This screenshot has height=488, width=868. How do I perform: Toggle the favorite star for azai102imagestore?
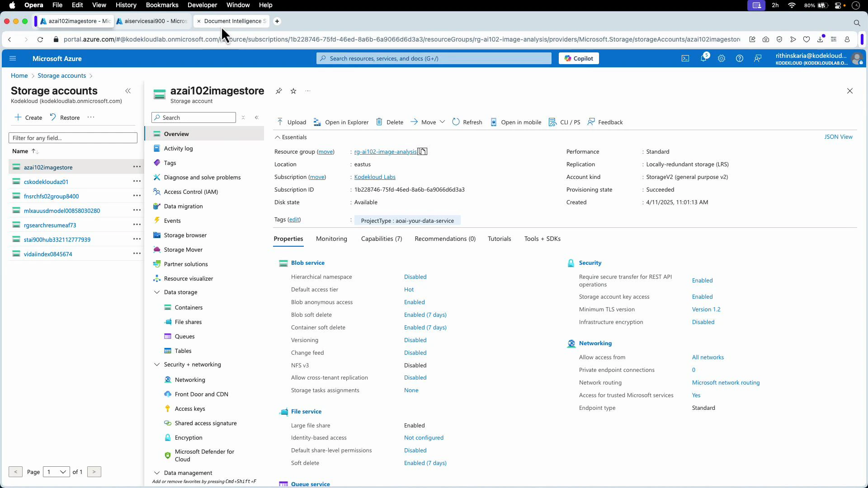(293, 91)
